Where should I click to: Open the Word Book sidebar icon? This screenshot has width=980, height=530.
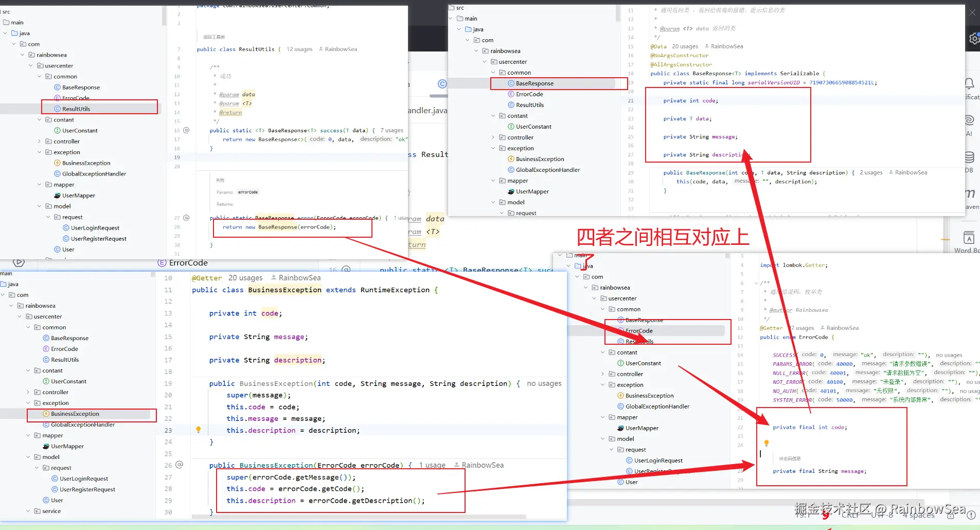coord(969,238)
